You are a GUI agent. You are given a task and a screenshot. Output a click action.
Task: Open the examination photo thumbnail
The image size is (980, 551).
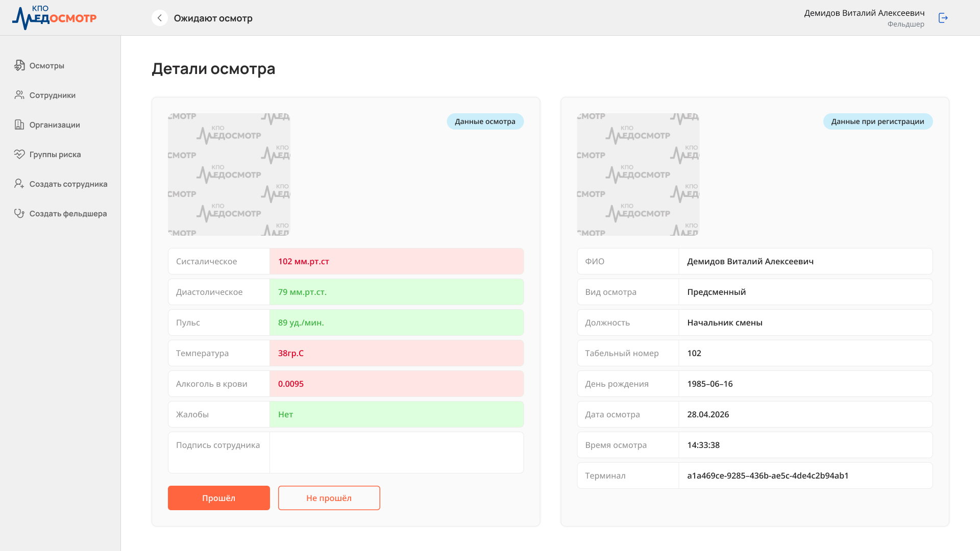coord(229,174)
